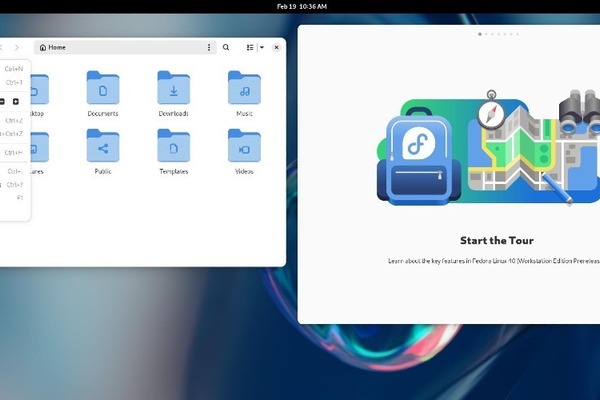Expand the view options dropdown arrow
600x400 pixels.
261,47
